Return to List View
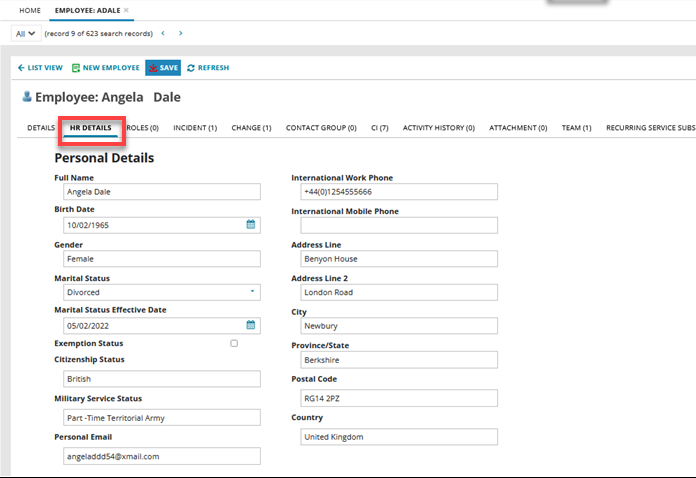This screenshot has height=478, width=696. [41, 68]
